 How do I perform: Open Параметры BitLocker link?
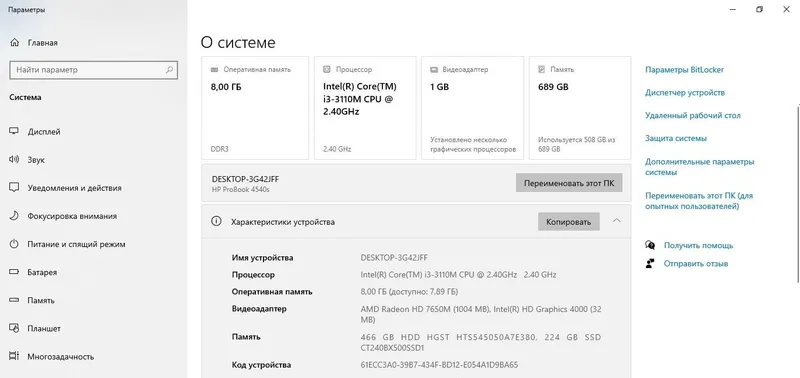pyautogui.click(x=684, y=70)
